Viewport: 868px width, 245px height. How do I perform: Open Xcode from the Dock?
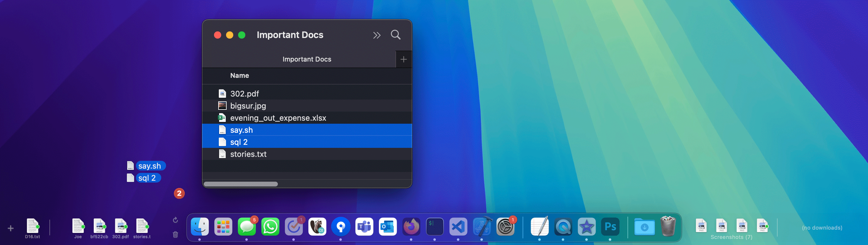(482, 226)
